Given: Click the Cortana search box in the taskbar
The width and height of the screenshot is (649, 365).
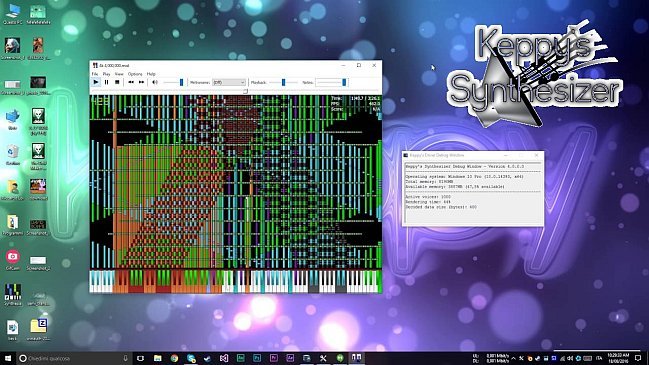Looking at the screenshot, I should tap(74, 358).
